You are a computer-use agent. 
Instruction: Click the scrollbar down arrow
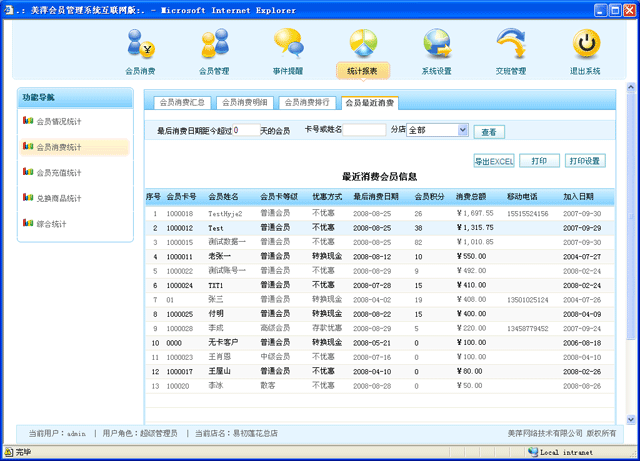[631, 419]
